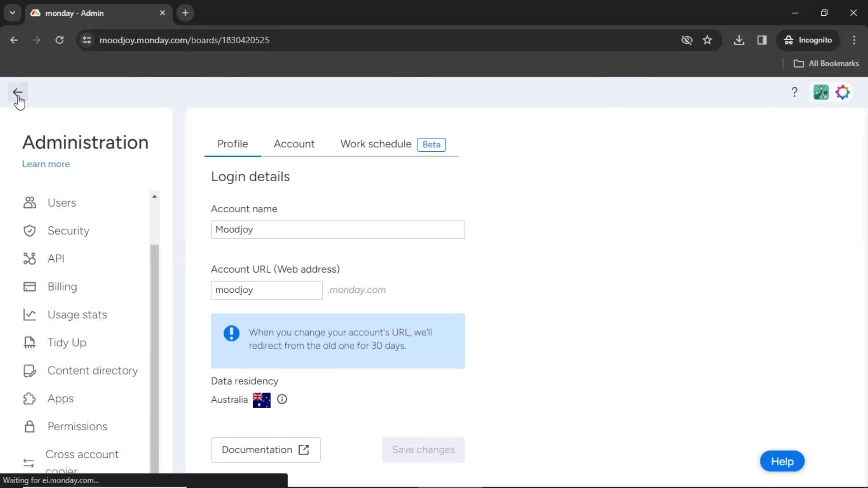This screenshot has width=868, height=488.
Task: Focus the Account name input field
Action: pyautogui.click(x=338, y=230)
